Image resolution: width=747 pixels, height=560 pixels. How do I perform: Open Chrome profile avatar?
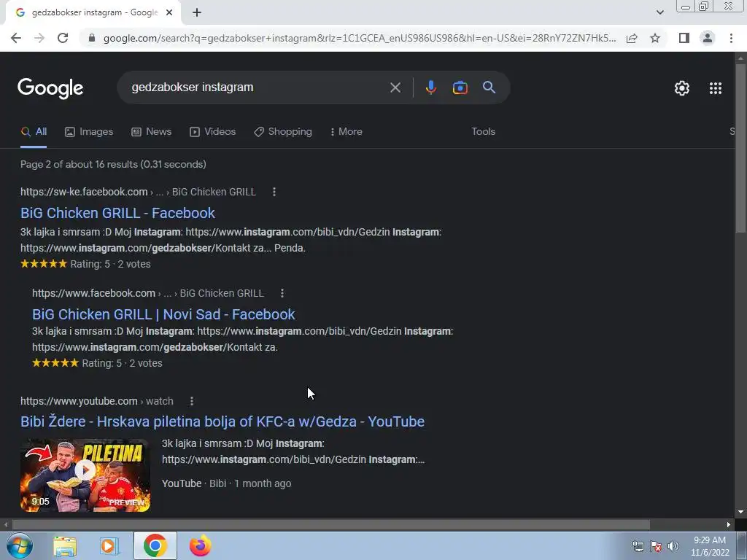point(708,38)
